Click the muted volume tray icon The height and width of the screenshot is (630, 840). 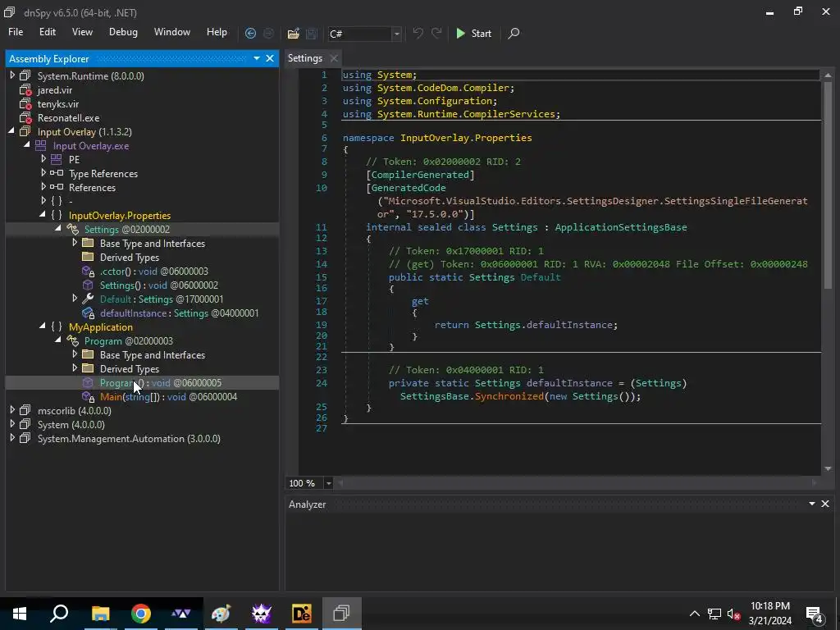pyautogui.click(x=733, y=614)
